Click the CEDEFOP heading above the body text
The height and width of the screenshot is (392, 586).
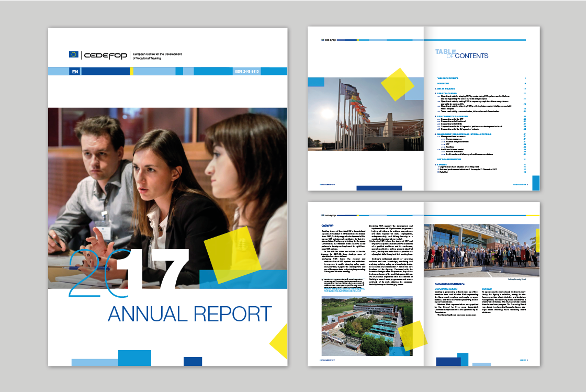[x=328, y=226]
